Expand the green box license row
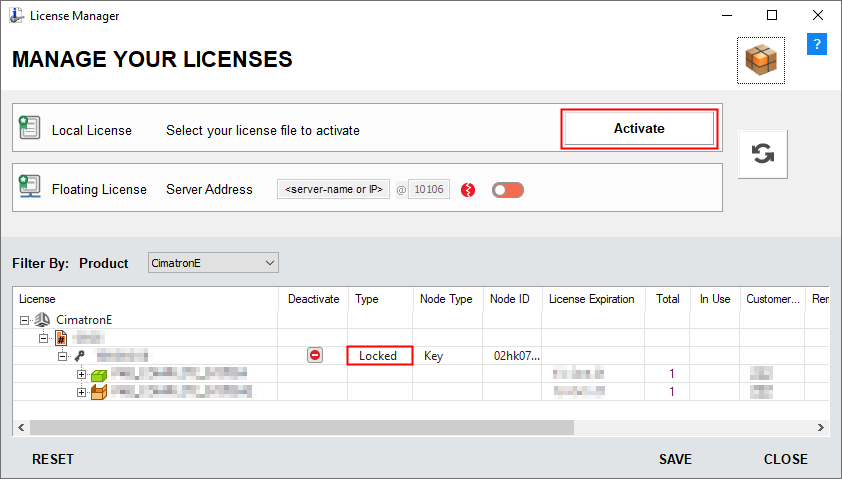The height and width of the screenshot is (479, 842). (x=81, y=374)
